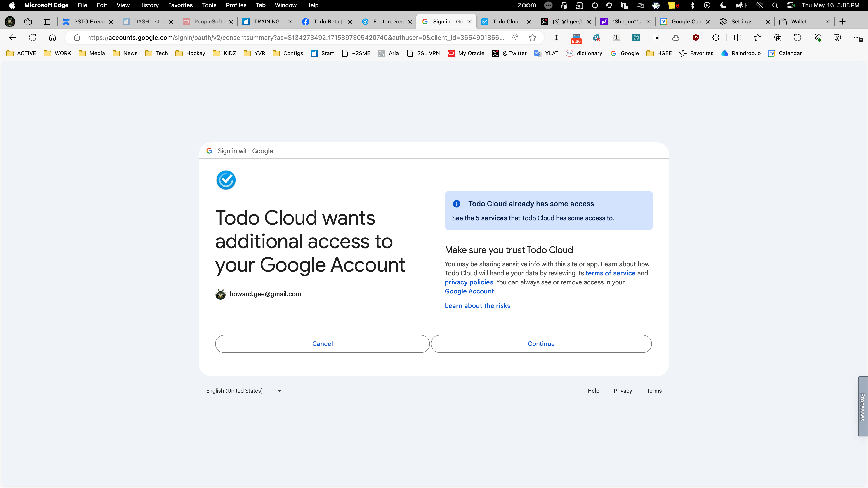This screenshot has width=868, height=488.
Task: Open Learn about the risks link
Action: coord(477,305)
